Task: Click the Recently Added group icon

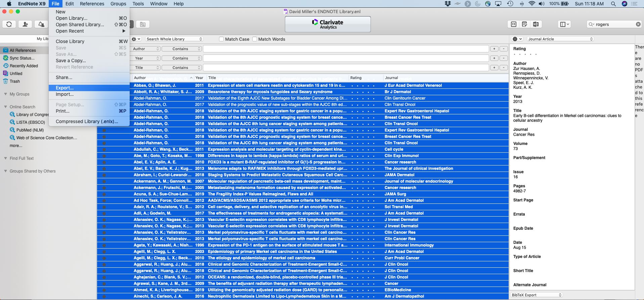Action: tap(5, 66)
